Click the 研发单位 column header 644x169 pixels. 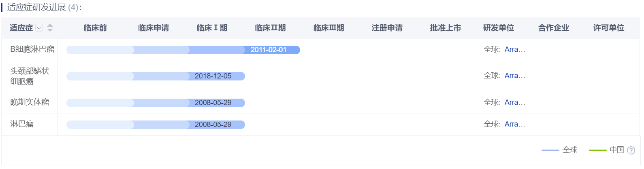[x=499, y=28]
